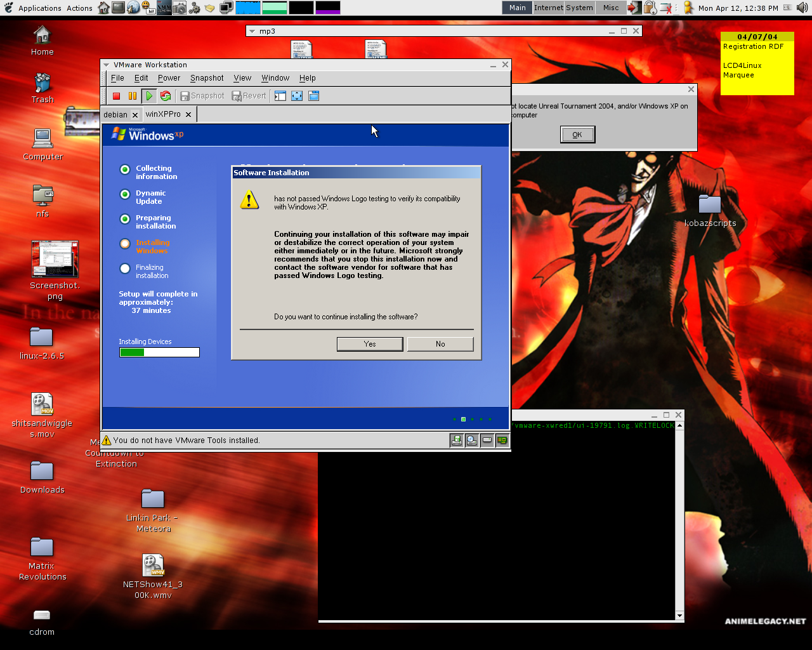
Task: Click the screenshot camera launcher in panel
Action: [180, 8]
